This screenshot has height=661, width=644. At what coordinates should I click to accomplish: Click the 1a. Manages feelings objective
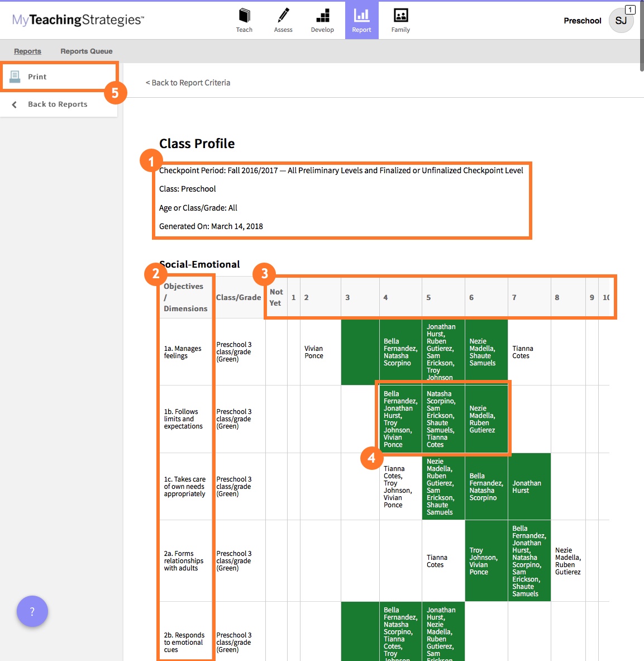183,352
